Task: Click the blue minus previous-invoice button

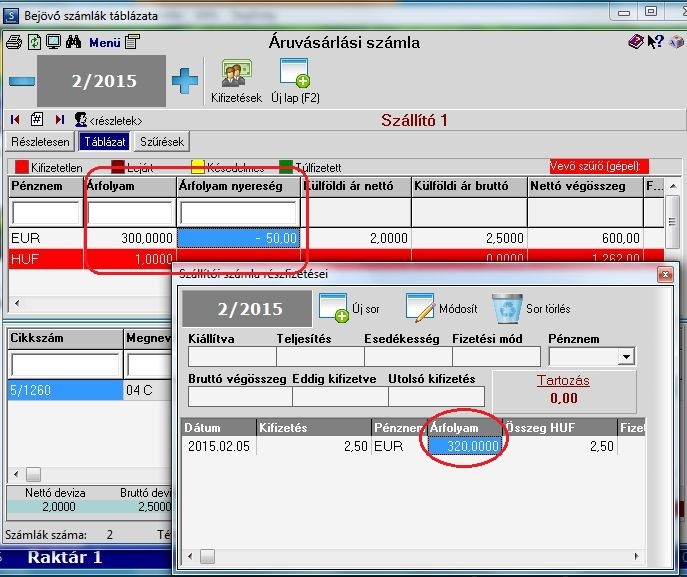Action: (x=22, y=81)
